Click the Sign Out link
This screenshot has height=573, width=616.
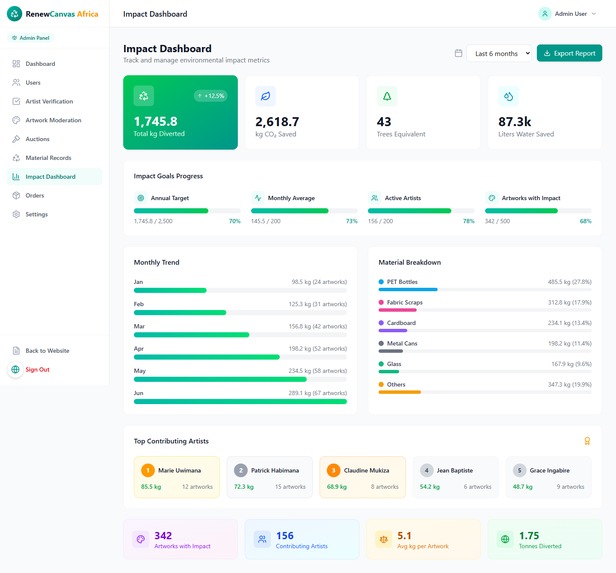(x=38, y=370)
